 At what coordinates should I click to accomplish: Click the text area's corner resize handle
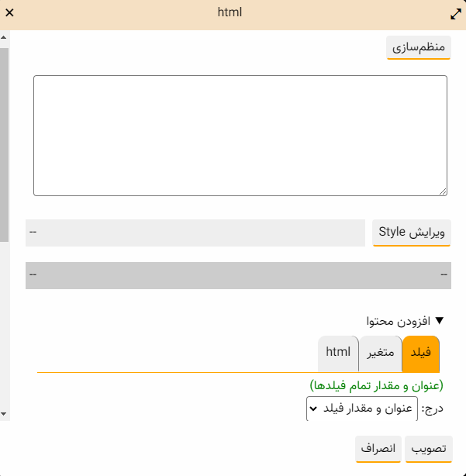point(444,191)
